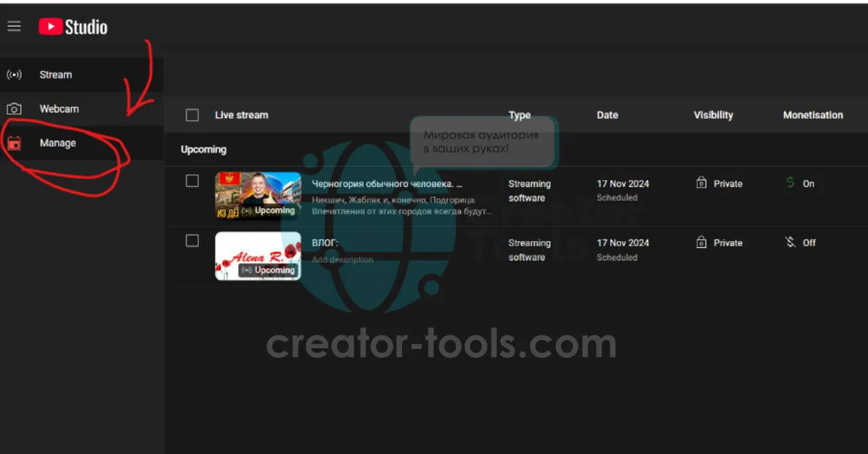Tick the checkbox for Черногория stream
Screen dimensions: 868x454
pos(193,181)
